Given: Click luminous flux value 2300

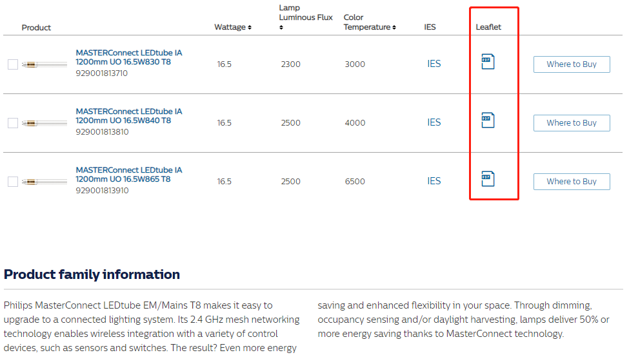Looking at the screenshot, I should (x=290, y=64).
